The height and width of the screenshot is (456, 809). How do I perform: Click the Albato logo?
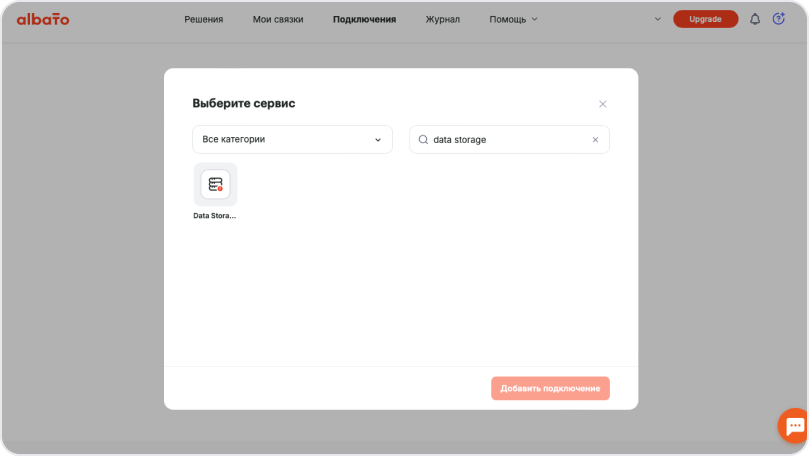43,19
